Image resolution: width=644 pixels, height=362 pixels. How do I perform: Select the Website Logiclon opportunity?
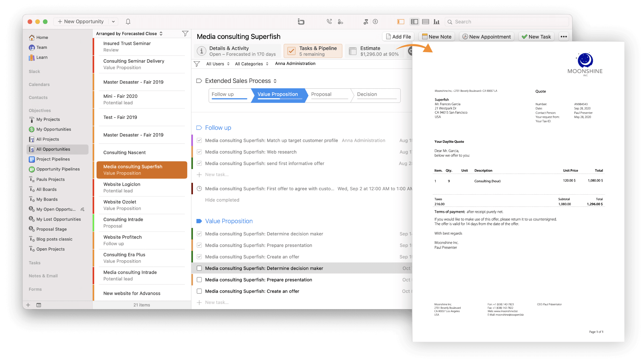(142, 188)
